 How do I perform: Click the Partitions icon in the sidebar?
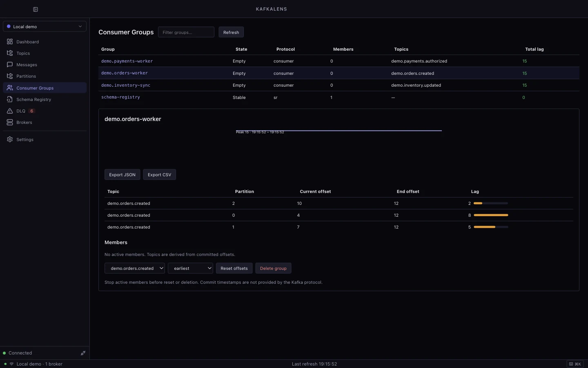(10, 76)
